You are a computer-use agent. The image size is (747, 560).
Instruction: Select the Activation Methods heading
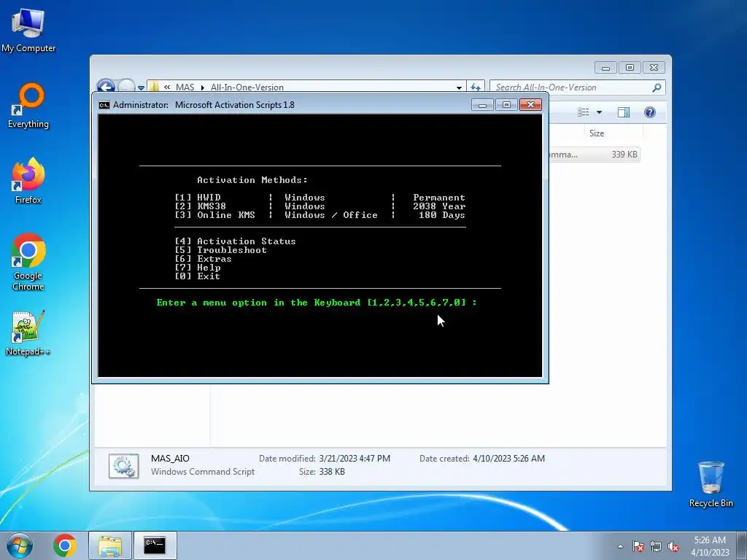tap(252, 180)
